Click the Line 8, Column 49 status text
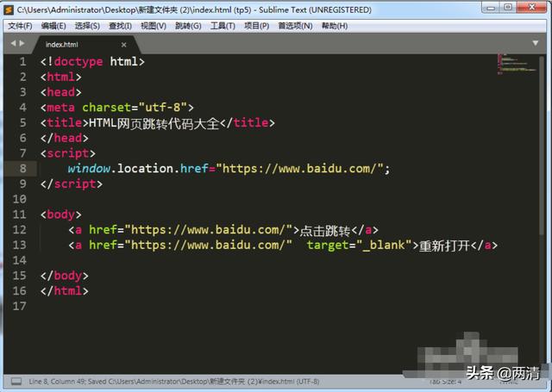This screenshot has width=552, height=392. 58,382
